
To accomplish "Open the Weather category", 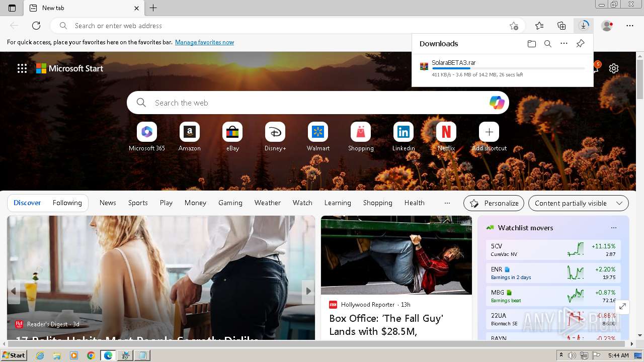I will point(267,203).
